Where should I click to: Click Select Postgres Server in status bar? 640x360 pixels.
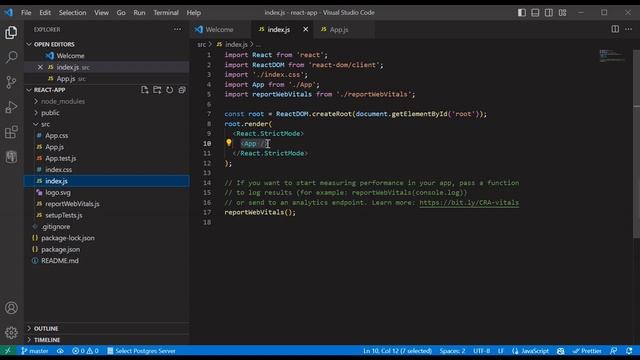coord(141,351)
